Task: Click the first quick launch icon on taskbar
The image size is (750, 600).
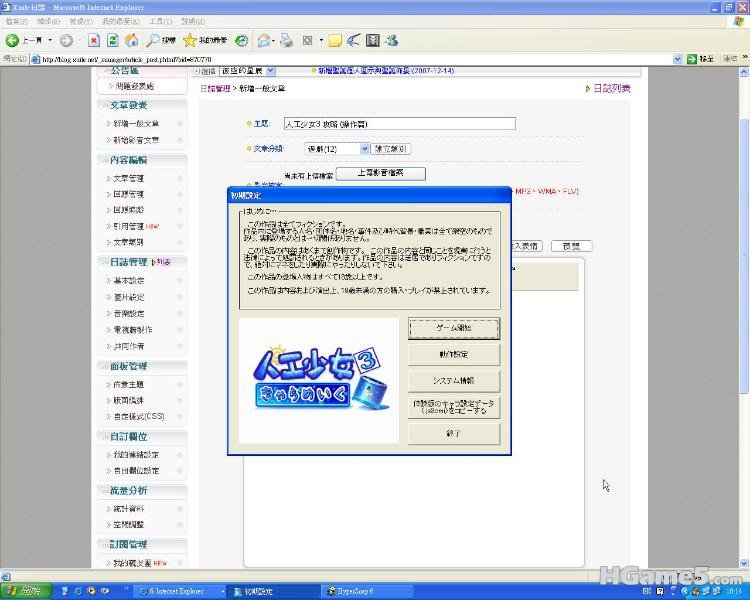Action: (x=66, y=591)
